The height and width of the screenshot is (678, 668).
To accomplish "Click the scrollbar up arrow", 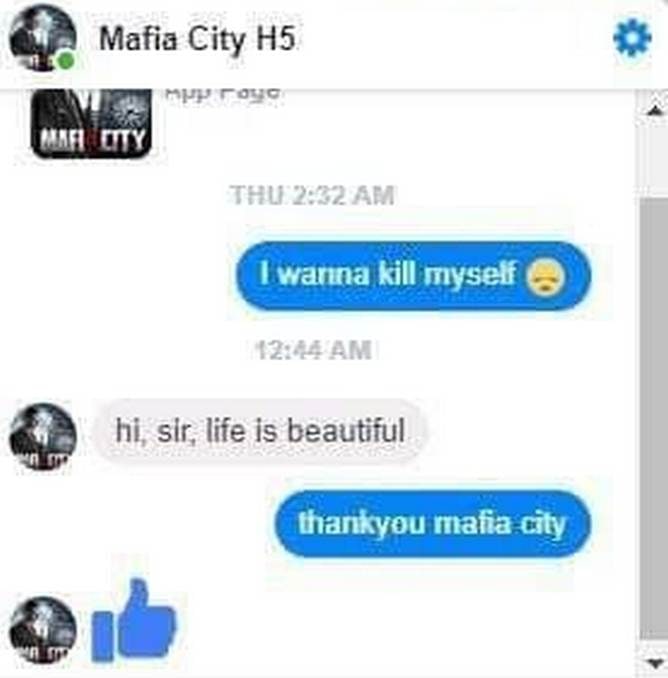I will (655, 111).
